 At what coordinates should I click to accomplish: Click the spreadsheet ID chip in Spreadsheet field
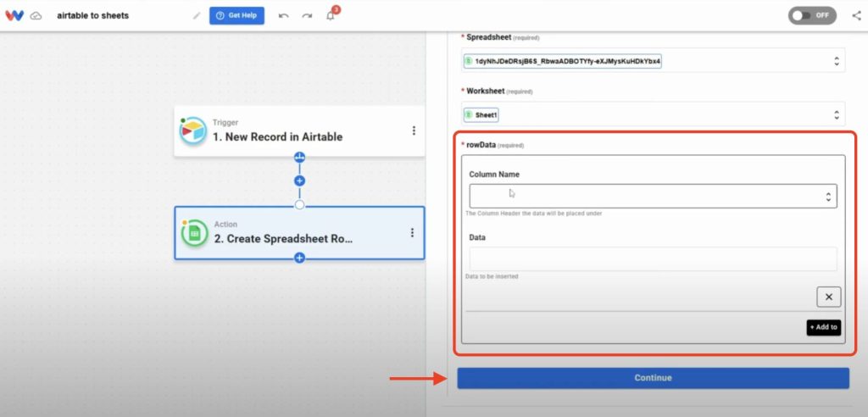click(x=563, y=60)
